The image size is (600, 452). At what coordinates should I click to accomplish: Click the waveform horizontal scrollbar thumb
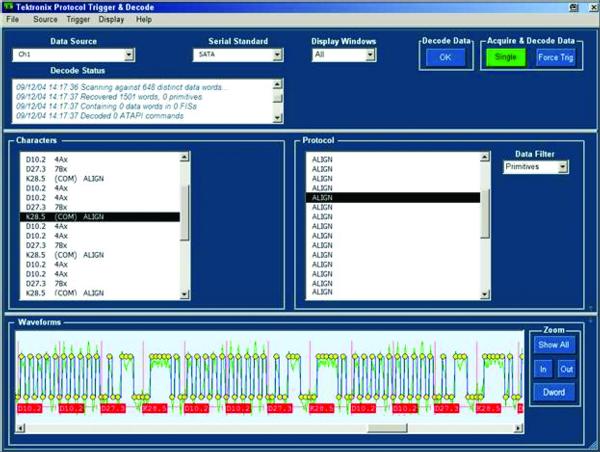[x=387, y=428]
